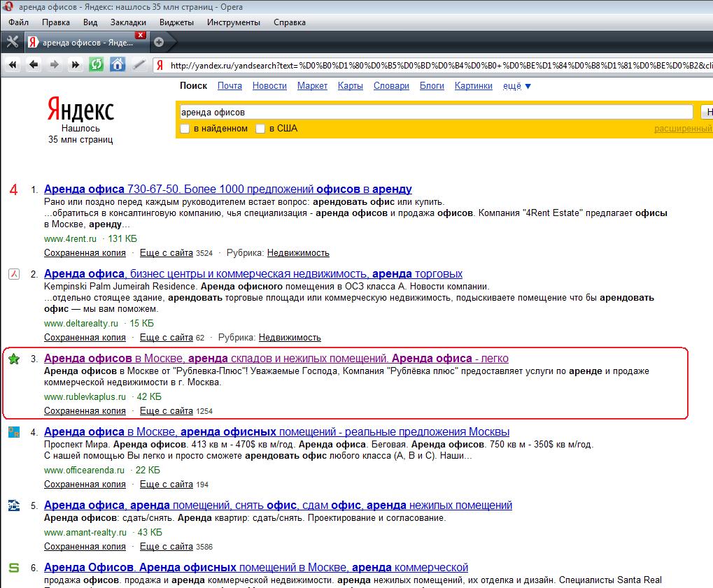Click Opera logo in title bar
Viewport: 713px width, 588px height.
point(7,7)
